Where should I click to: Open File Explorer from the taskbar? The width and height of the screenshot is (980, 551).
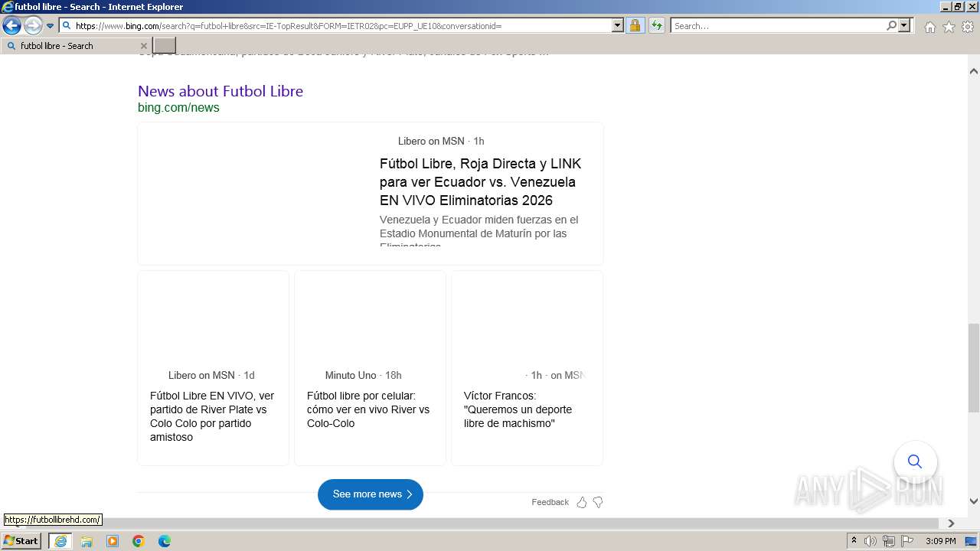coord(87,541)
